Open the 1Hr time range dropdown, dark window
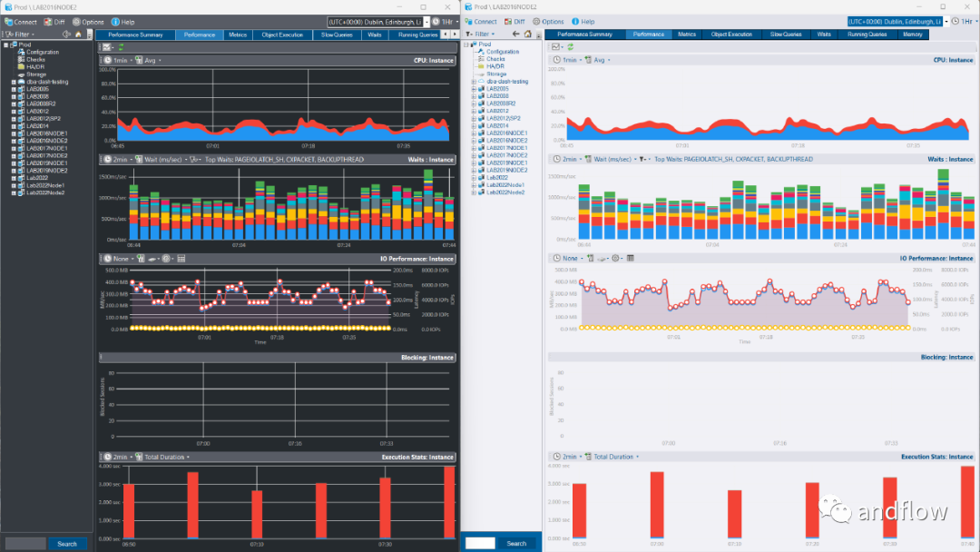 (x=444, y=22)
